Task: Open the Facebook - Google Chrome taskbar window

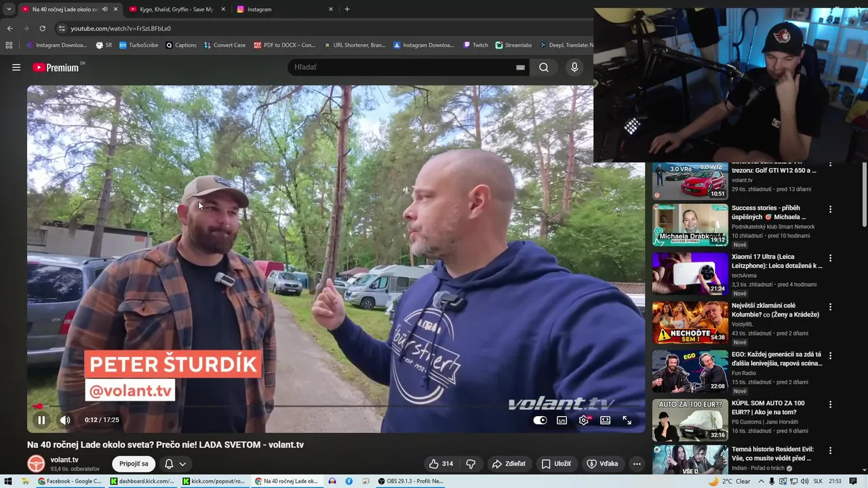Action: tap(71, 481)
